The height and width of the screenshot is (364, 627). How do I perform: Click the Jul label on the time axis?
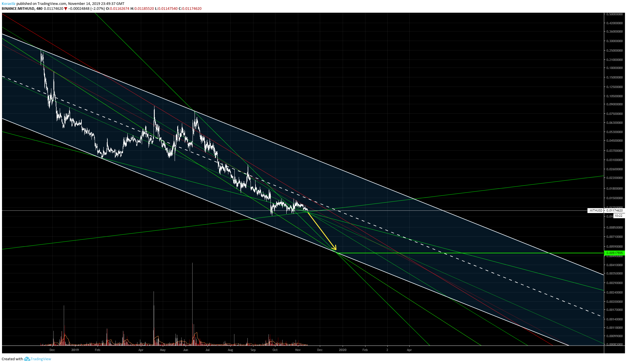[x=208, y=350]
